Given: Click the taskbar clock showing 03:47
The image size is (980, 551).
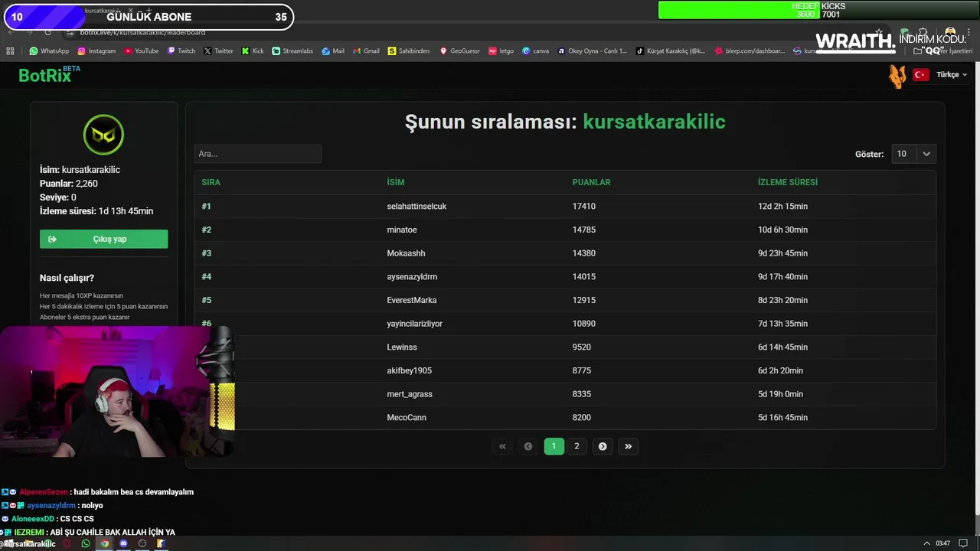Looking at the screenshot, I should (x=942, y=543).
